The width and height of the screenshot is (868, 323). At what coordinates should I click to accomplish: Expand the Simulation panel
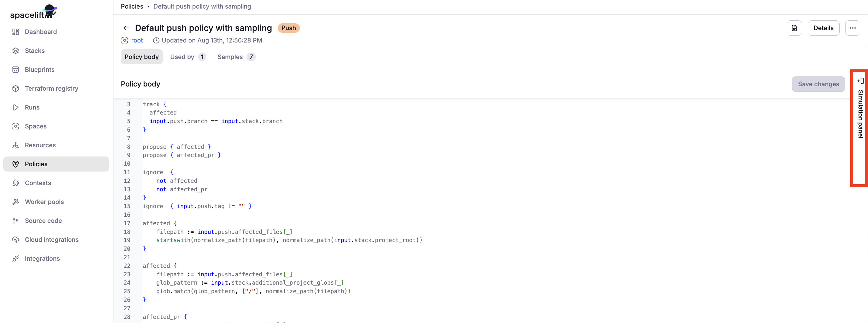point(860,111)
